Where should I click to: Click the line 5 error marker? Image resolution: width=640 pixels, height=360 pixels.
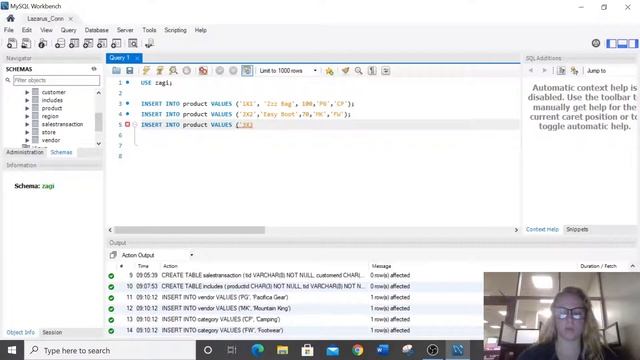(x=127, y=124)
